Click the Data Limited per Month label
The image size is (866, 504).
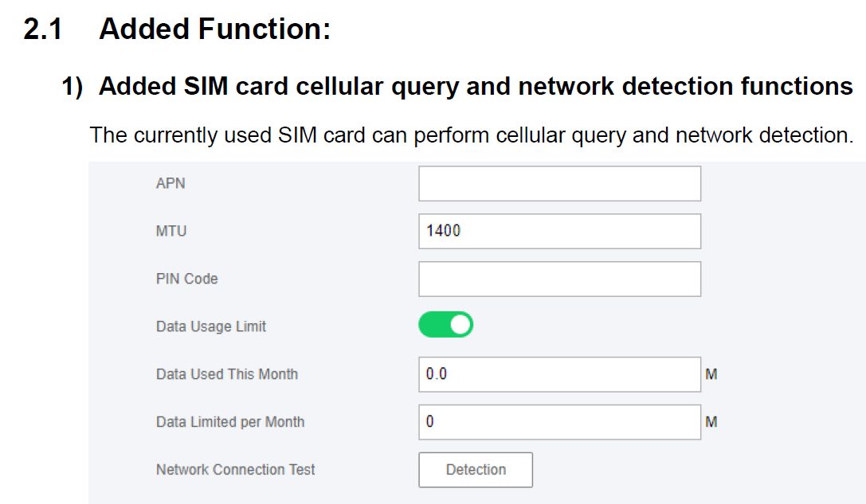tap(230, 422)
